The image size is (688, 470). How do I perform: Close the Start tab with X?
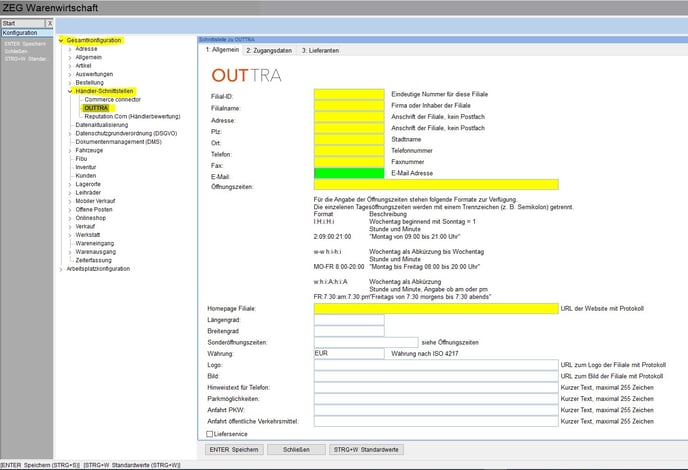point(50,23)
